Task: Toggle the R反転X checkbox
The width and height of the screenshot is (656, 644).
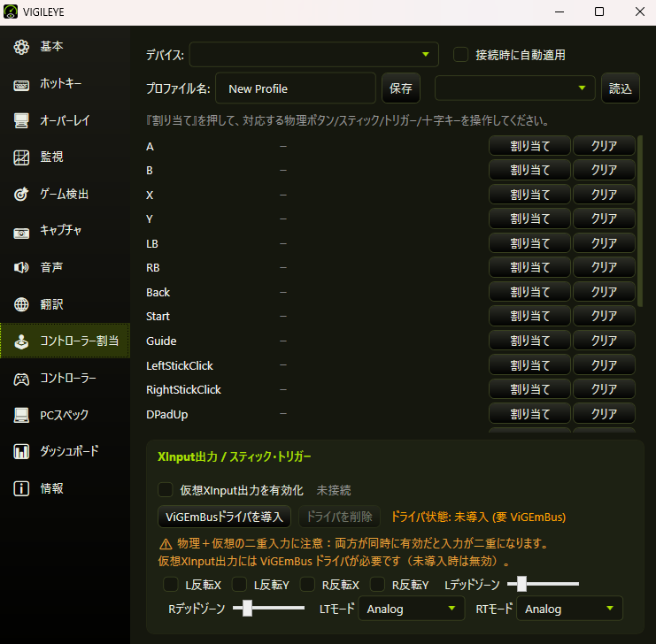Action: click(307, 584)
